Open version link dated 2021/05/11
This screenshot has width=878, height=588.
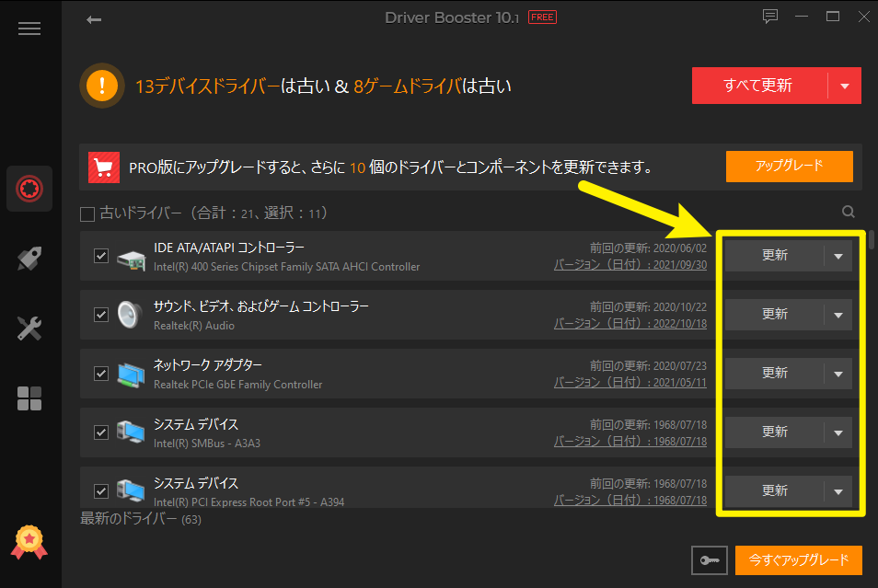(630, 382)
